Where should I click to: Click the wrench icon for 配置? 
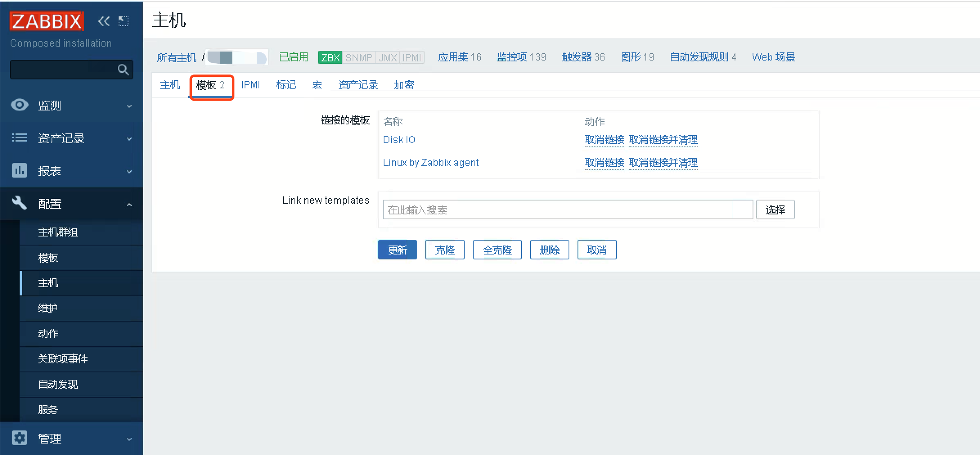[x=19, y=203]
